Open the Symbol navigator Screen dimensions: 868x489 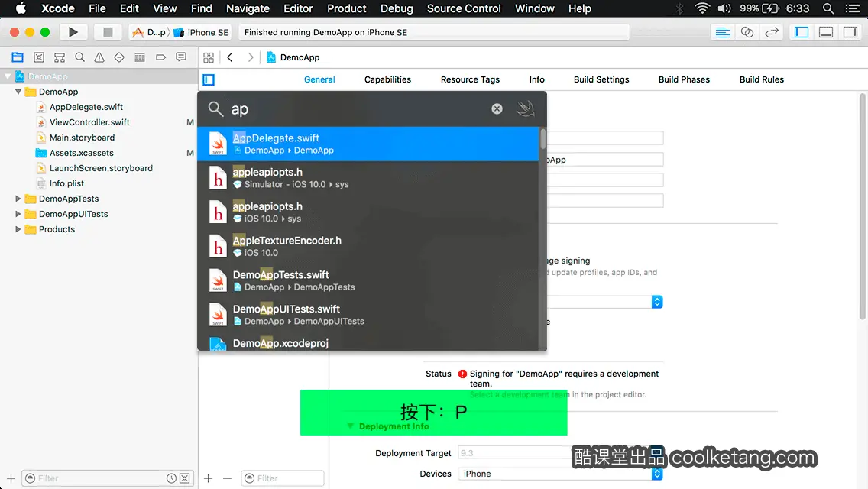(x=60, y=57)
